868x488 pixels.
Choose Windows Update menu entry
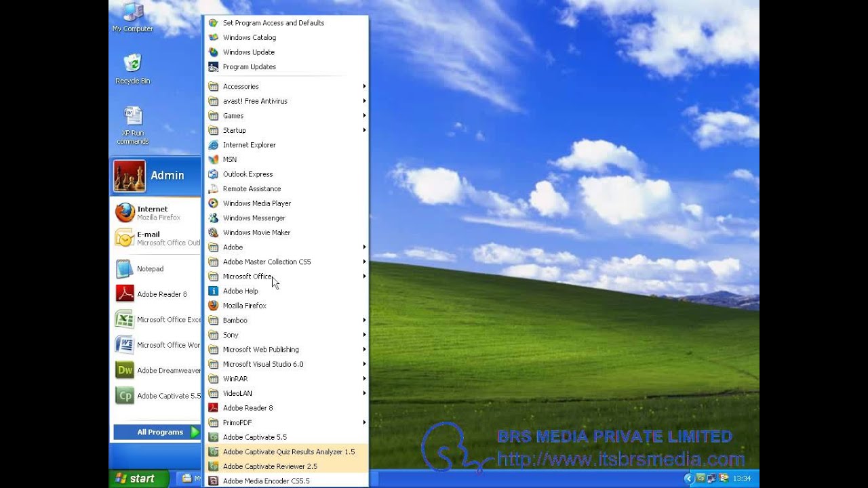[286, 52]
